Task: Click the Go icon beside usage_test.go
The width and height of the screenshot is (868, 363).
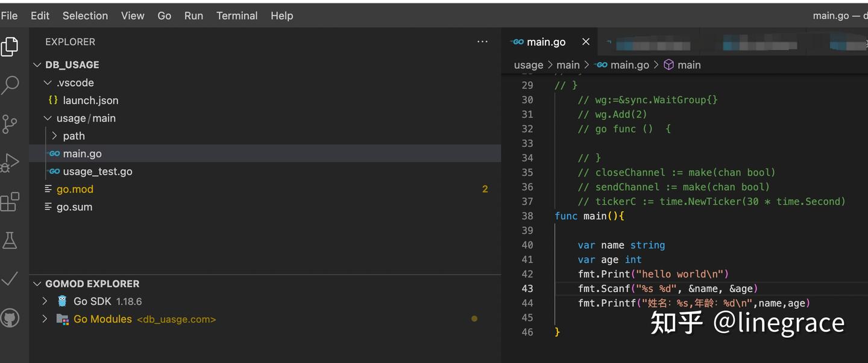Action: coord(54,172)
